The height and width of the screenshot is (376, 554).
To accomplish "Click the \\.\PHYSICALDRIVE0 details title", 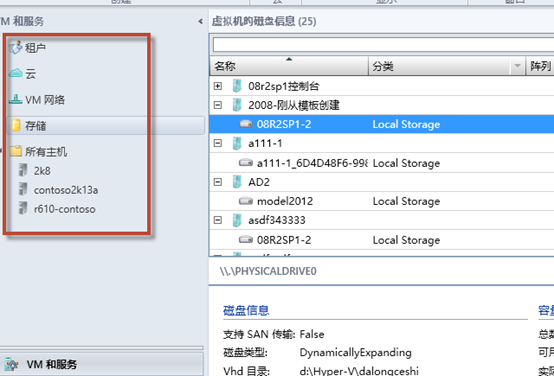I will (268, 271).
